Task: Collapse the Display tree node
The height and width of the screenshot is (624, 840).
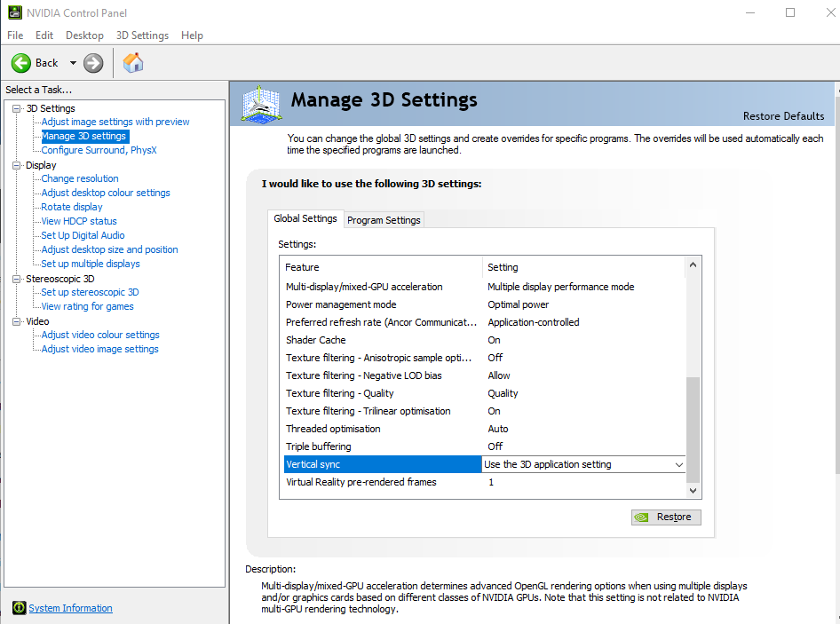Action: [17, 165]
